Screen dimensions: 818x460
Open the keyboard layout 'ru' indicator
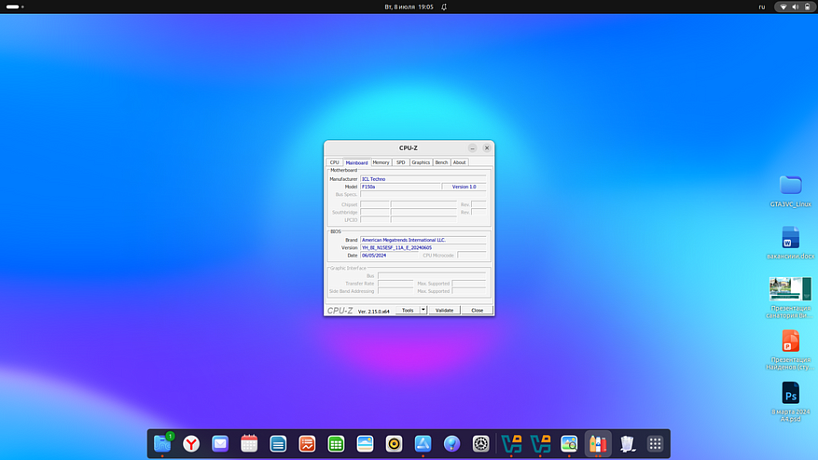click(x=762, y=7)
